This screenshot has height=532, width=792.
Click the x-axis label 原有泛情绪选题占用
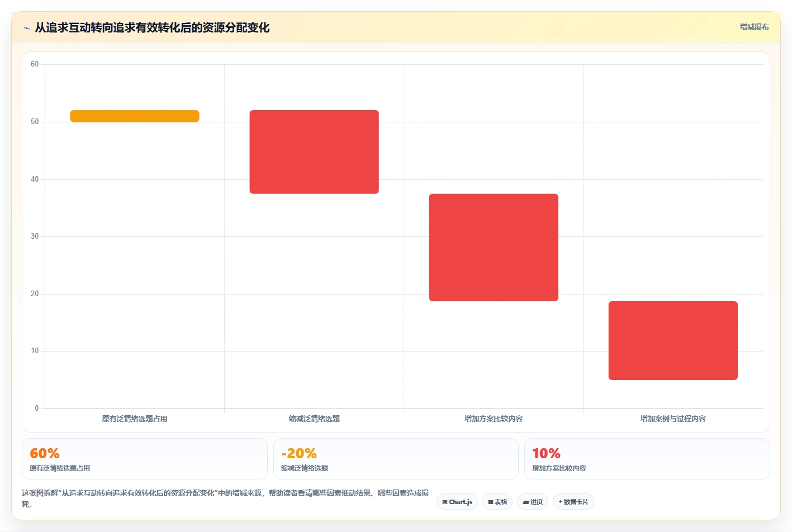(x=135, y=419)
